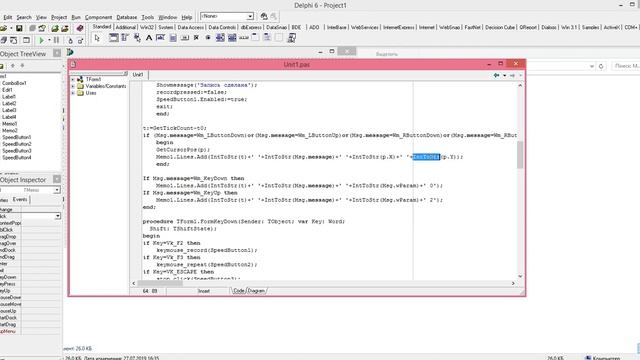Open the Database menu
The width and height of the screenshot is (640, 360).
127,17
